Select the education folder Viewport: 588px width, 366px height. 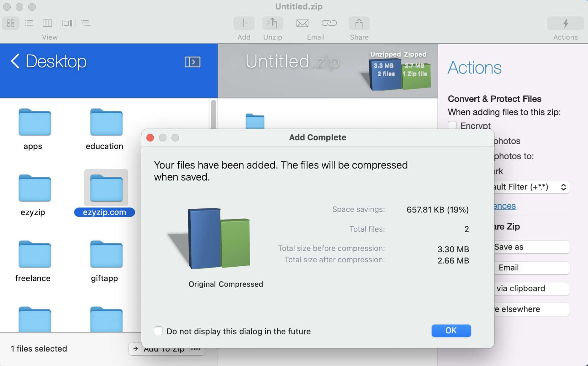click(x=106, y=122)
